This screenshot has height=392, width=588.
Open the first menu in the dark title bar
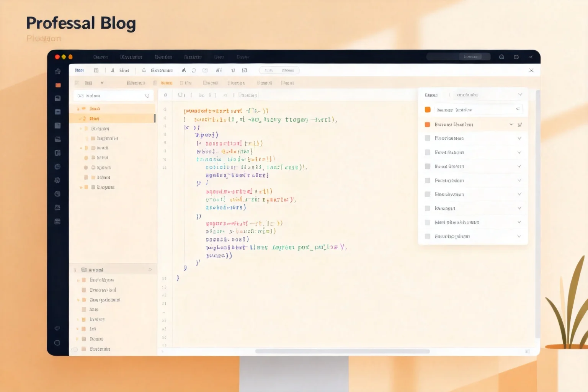tap(101, 57)
